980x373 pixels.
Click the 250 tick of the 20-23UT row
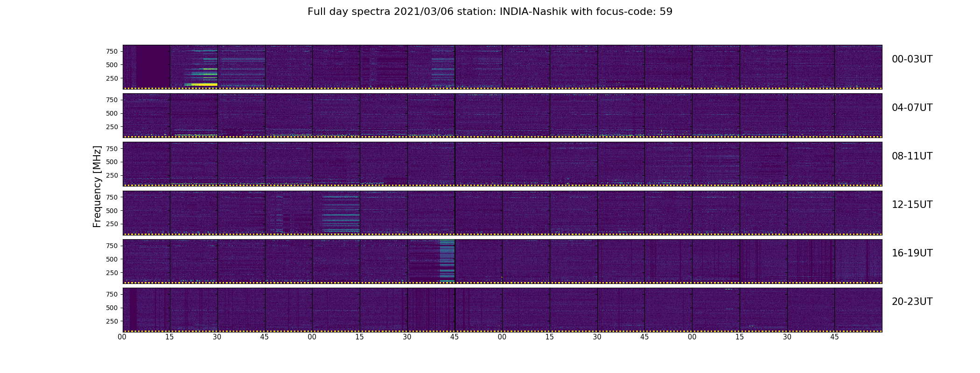tap(112, 321)
